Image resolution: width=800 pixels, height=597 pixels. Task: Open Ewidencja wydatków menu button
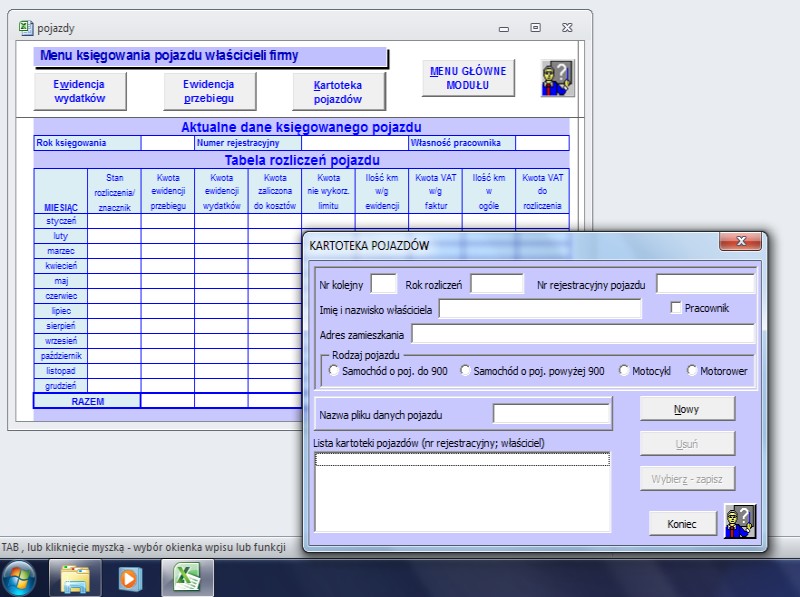point(79,92)
